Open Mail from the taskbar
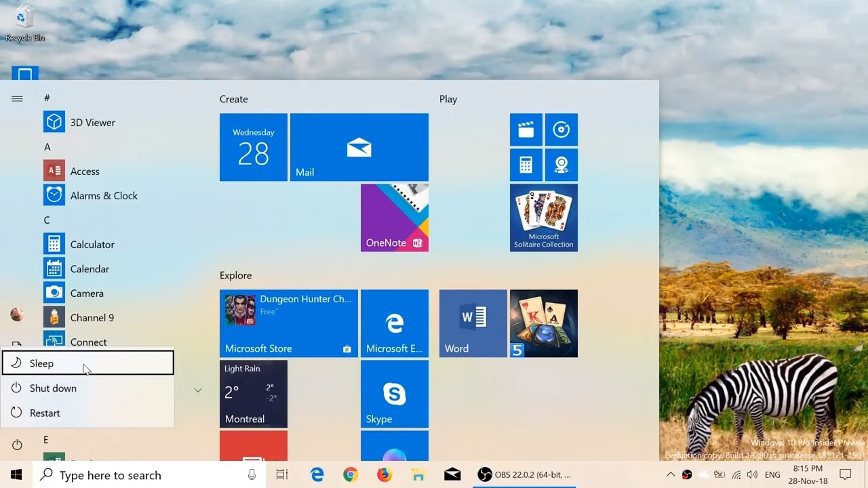 pyautogui.click(x=452, y=474)
